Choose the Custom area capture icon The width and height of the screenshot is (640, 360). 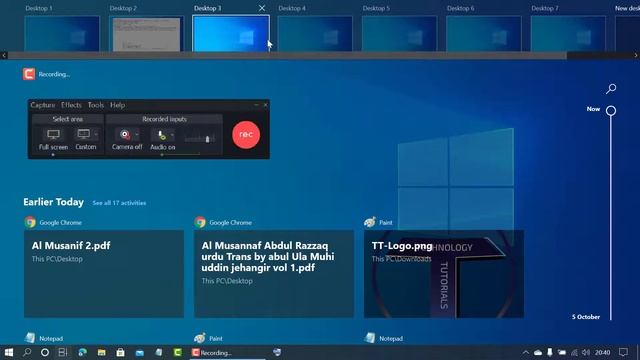pyautogui.click(x=84, y=134)
